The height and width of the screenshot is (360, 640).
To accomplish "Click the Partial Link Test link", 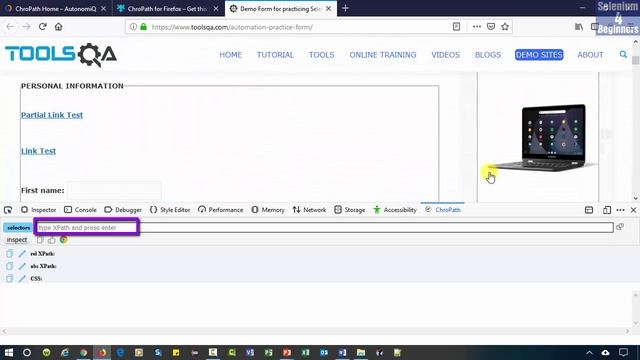I will tap(52, 115).
